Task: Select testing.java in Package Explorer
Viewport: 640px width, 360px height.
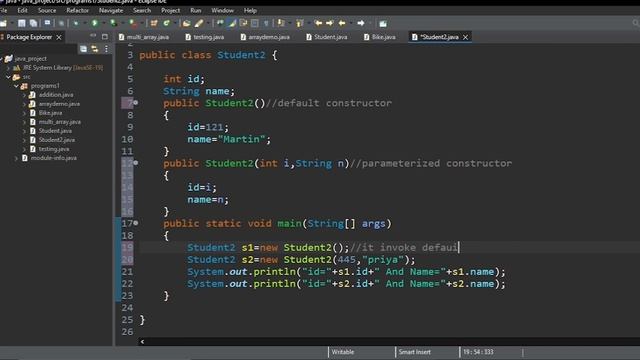Action: pos(54,149)
